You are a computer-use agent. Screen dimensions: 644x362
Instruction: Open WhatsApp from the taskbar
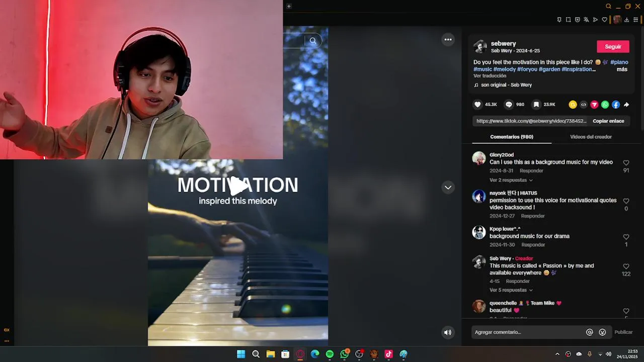(345, 354)
